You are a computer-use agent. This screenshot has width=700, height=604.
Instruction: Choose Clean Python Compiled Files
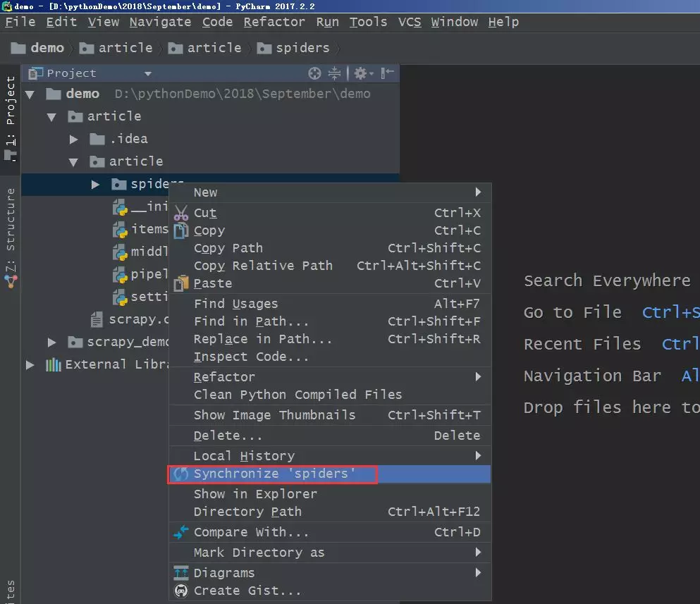(x=330, y=395)
